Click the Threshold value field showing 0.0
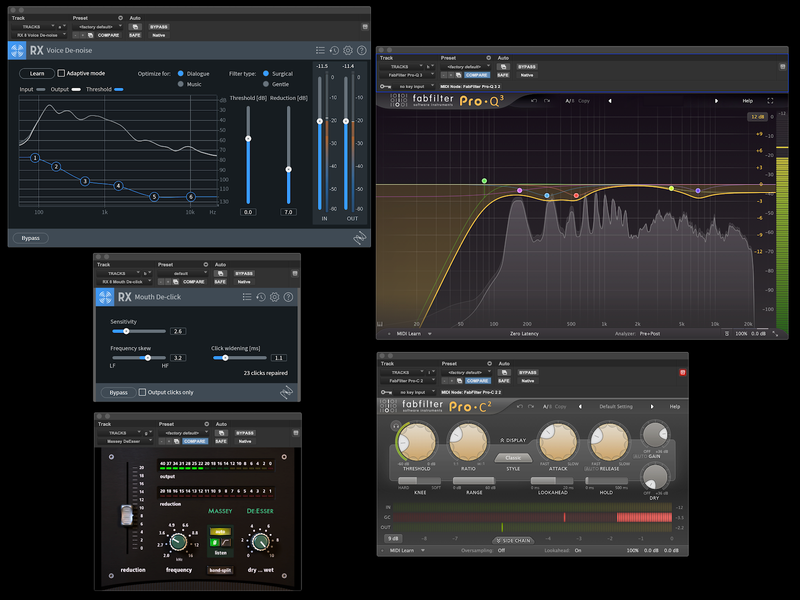Image resolution: width=800 pixels, height=600 pixels. pyautogui.click(x=248, y=212)
